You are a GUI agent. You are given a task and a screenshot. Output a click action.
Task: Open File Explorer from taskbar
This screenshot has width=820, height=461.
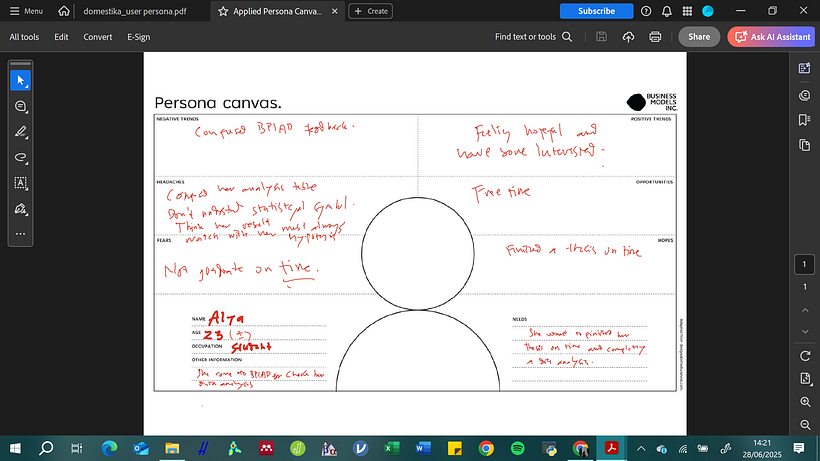point(172,448)
